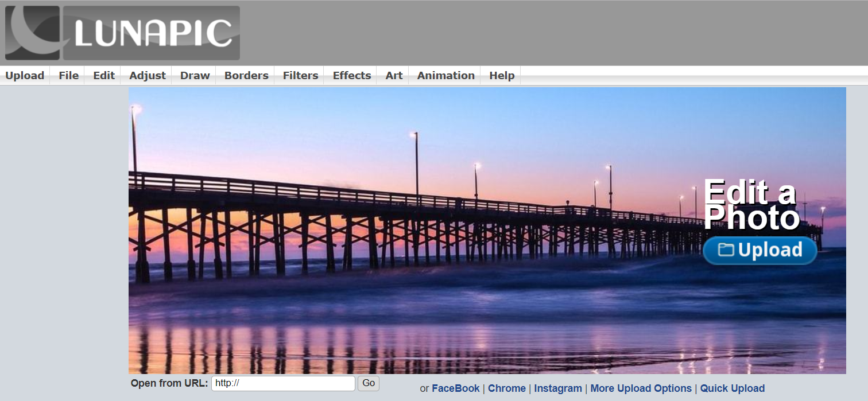The height and width of the screenshot is (401, 868).
Task: Open the Filters menu
Action: tap(300, 76)
